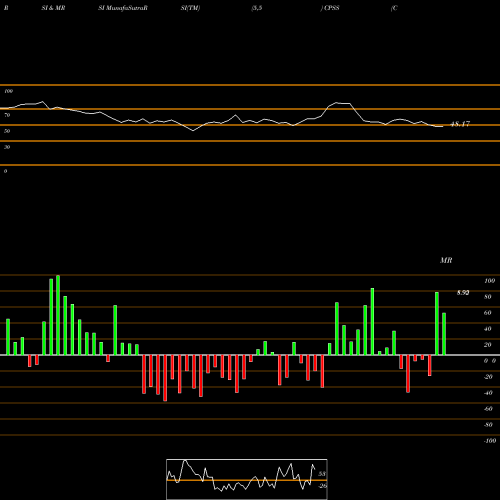Click the last green bar of MR histogram
The width and height of the screenshot is (500, 500).
[444, 334]
